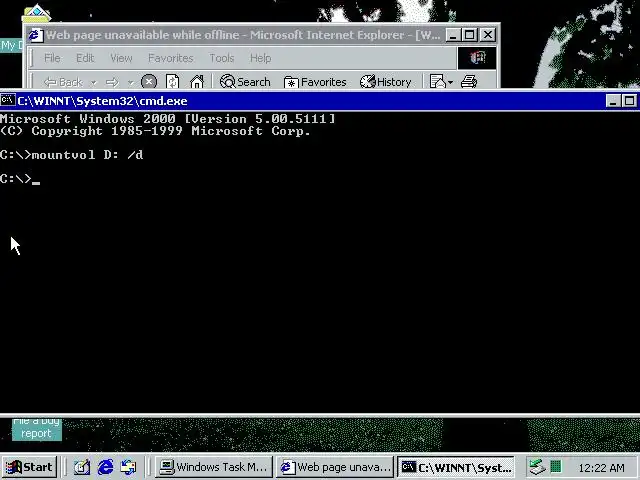The image size is (640, 480).
Task: Click Show Desktop quick launch icon
Action: 82,467
